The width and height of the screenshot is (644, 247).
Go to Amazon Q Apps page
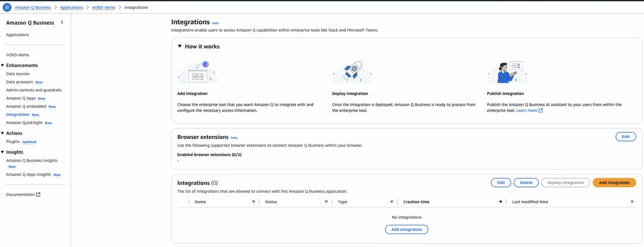[x=21, y=98]
